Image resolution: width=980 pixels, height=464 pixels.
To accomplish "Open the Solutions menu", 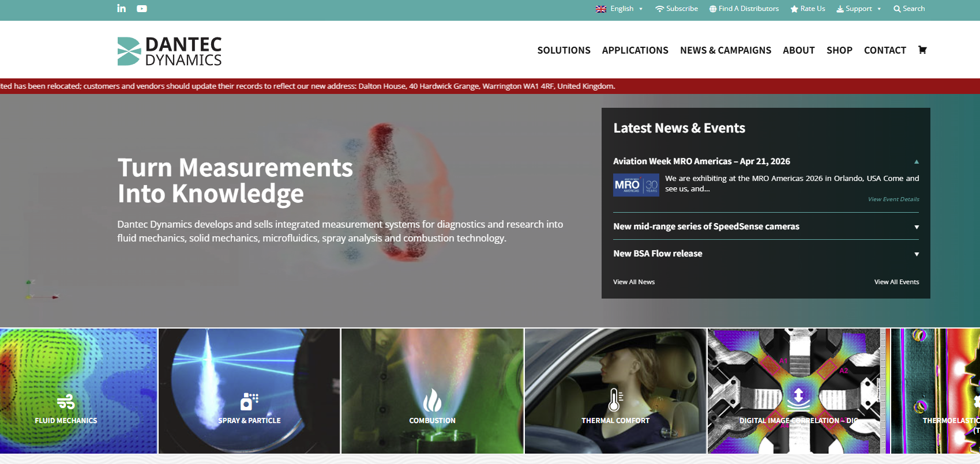I will 564,50.
